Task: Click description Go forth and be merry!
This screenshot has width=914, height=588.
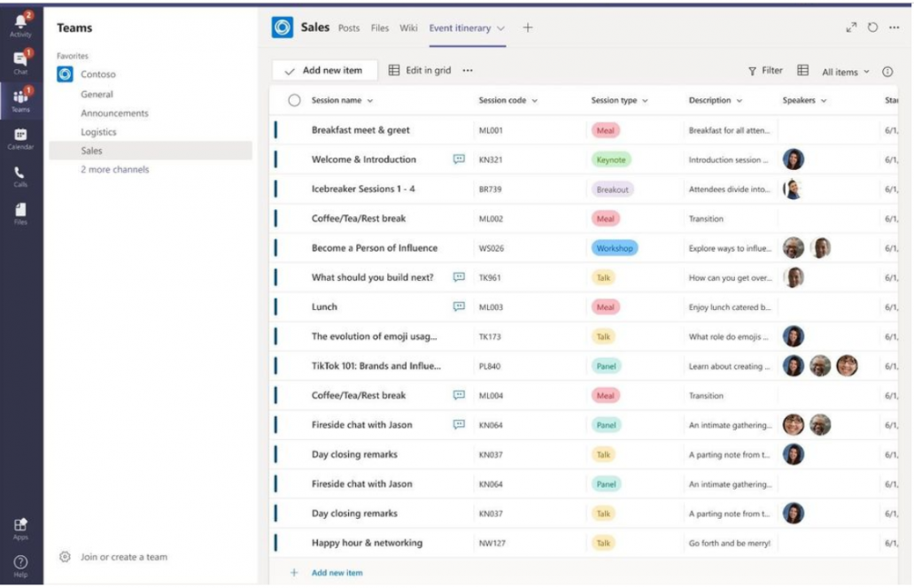Action: pos(729,543)
